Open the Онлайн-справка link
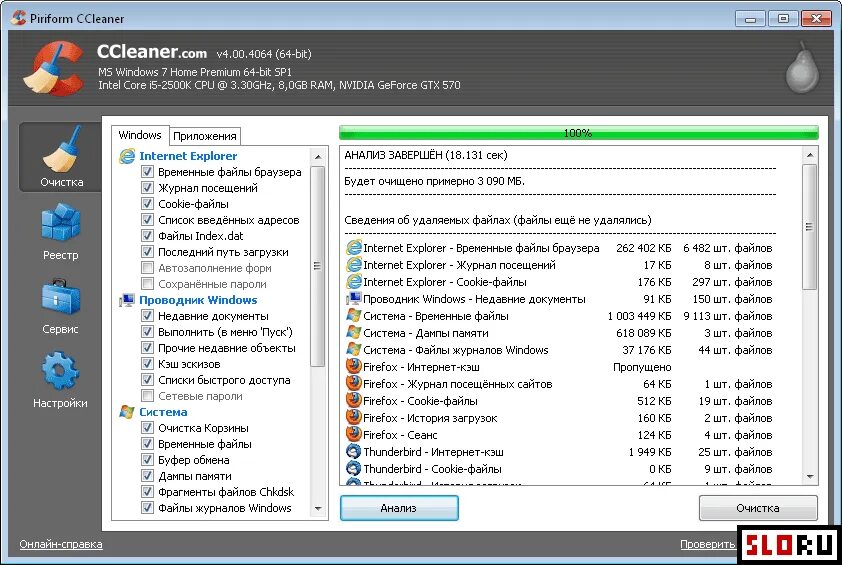842x565 pixels. pos(61,544)
